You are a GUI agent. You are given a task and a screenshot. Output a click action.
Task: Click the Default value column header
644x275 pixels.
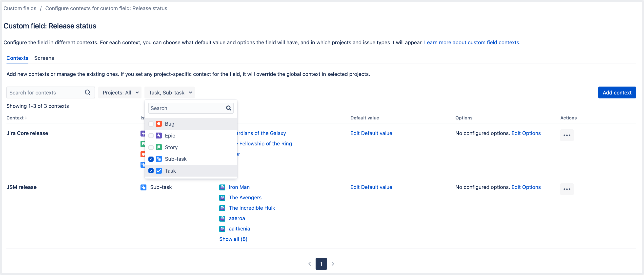tap(365, 118)
